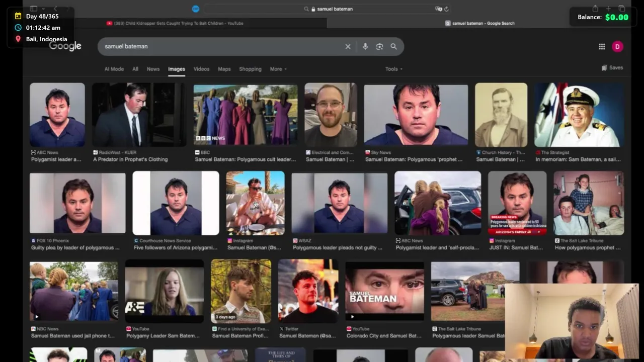Viewport: 644px width, 362px height.
Task: Open the RadioWest KUER courtroom thumbnail
Action: point(139,115)
